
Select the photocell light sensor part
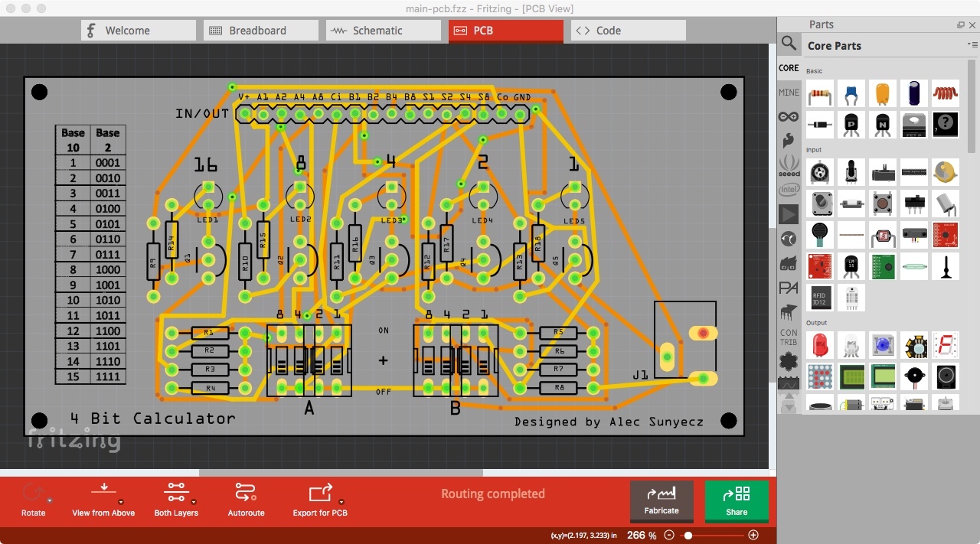tap(883, 235)
